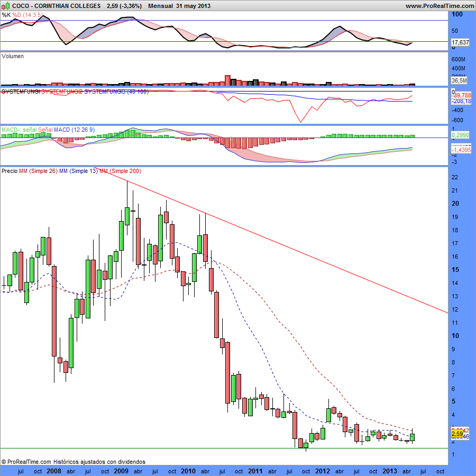Click the 2008 year on the time axis
This screenshot has height=476, width=476.
click(53, 471)
